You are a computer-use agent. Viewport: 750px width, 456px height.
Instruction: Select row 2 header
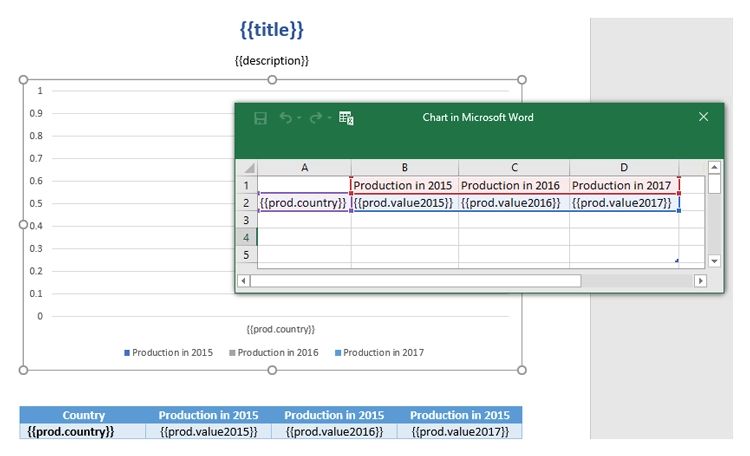coord(247,203)
